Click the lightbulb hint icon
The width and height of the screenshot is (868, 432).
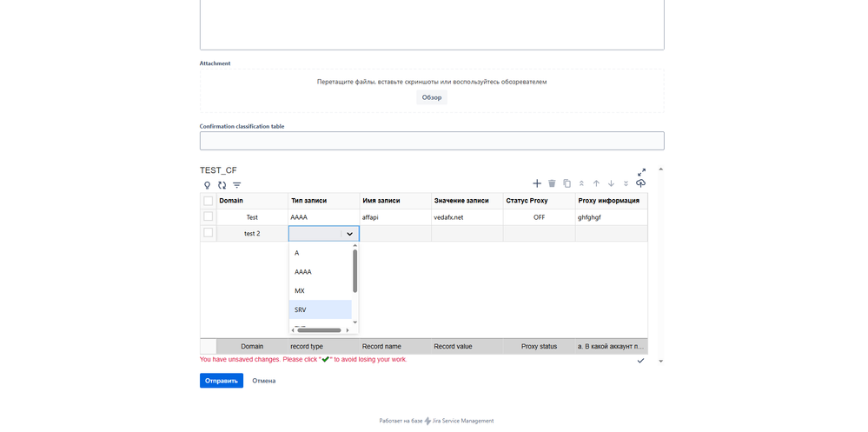tap(208, 185)
